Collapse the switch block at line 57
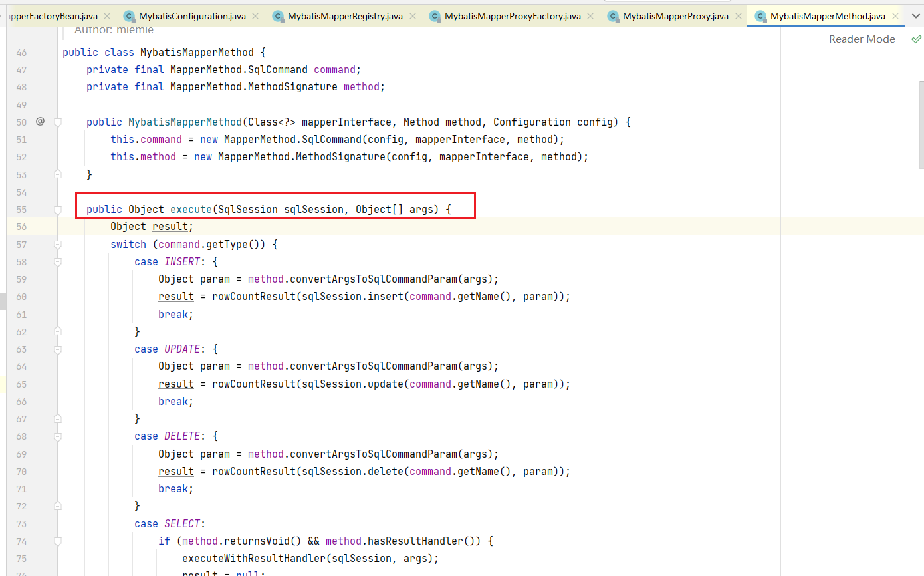 tap(58, 245)
